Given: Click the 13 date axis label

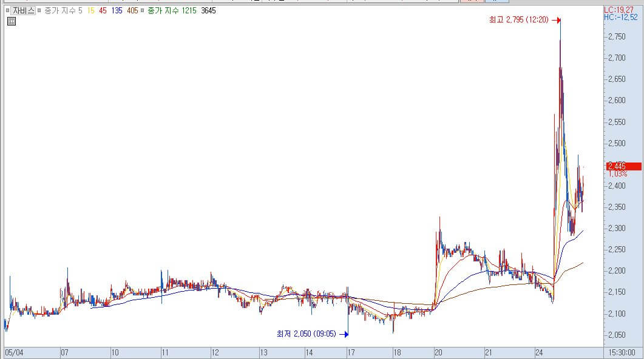Looking at the screenshot, I should [263, 352].
